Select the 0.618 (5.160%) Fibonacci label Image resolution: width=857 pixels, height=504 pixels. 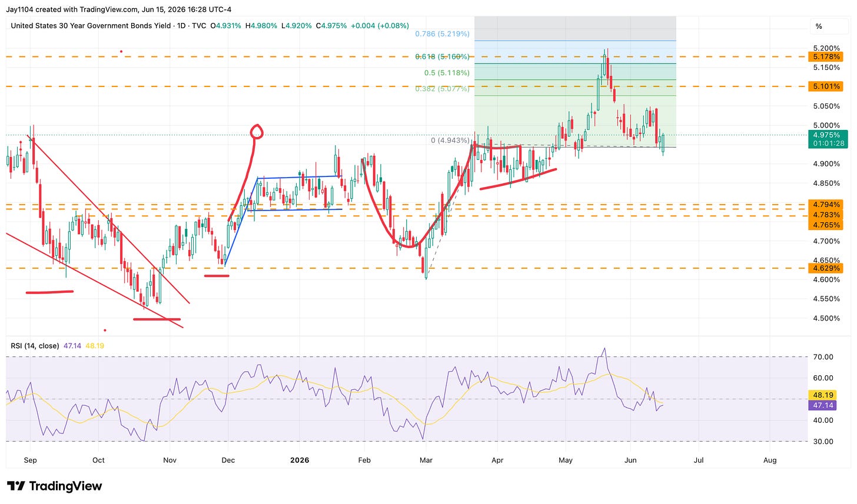click(x=442, y=57)
